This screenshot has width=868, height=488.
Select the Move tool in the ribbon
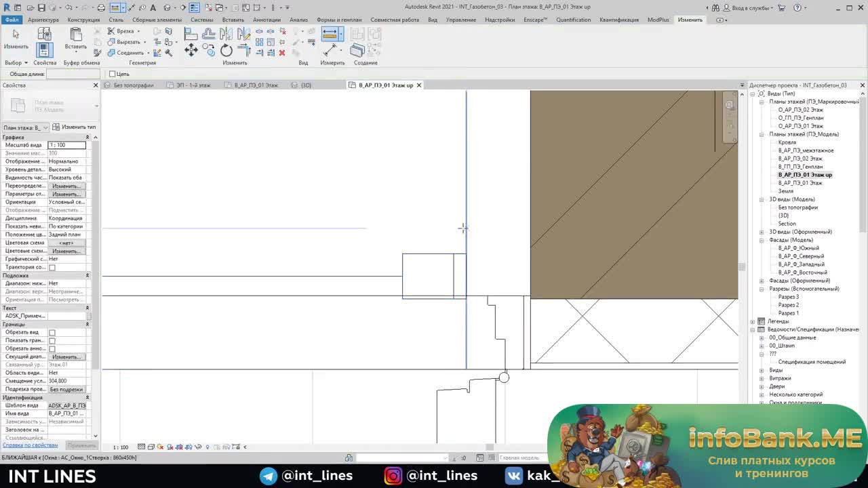click(191, 49)
